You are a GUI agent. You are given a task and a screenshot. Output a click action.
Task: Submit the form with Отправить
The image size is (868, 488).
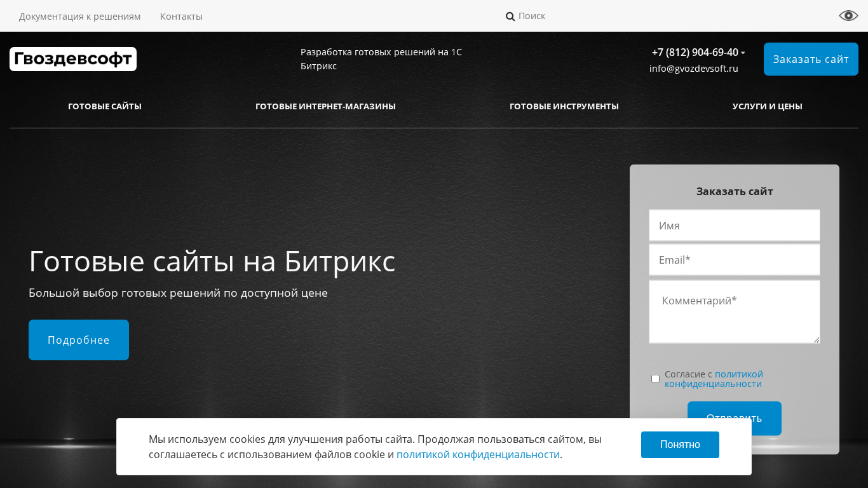735,418
